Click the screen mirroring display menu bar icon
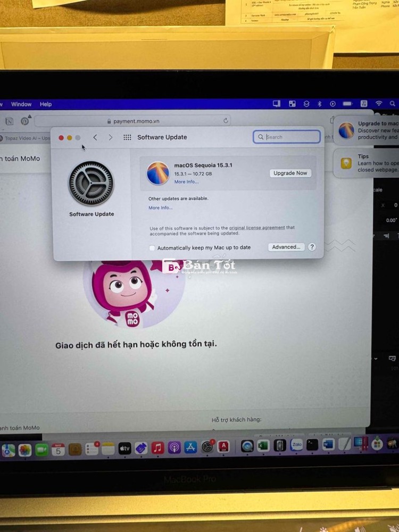The height and width of the screenshot is (532, 399). click(277, 104)
